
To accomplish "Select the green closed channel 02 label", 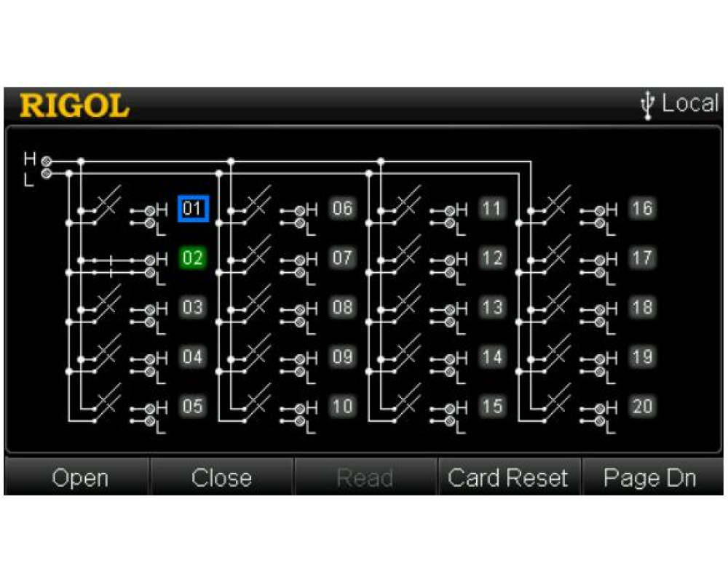I will coord(193,258).
